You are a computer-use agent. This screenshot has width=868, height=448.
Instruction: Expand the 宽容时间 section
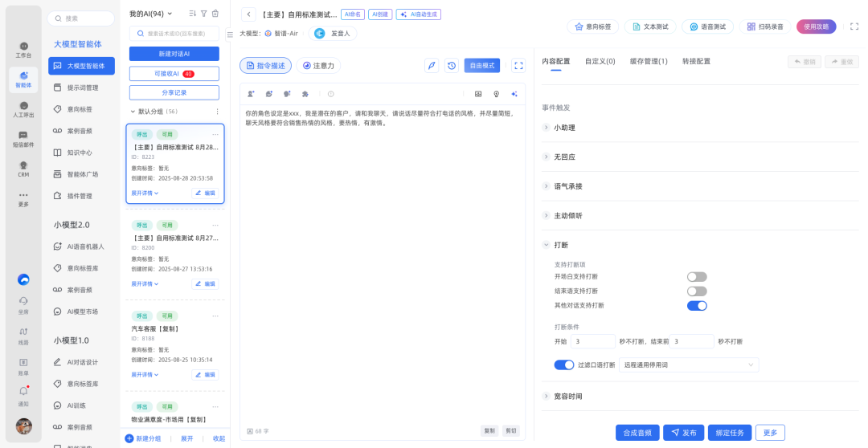(567, 397)
